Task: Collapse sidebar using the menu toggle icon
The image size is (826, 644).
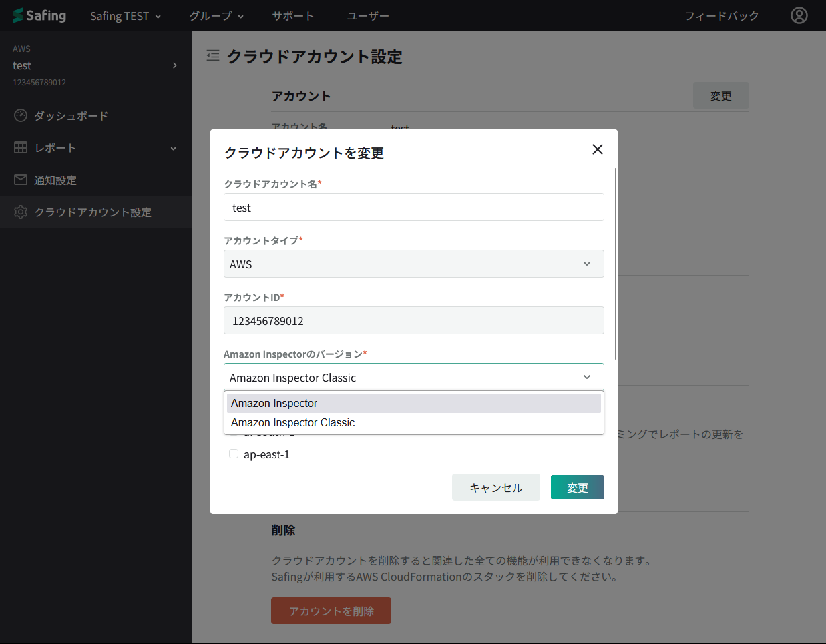Action: click(x=213, y=56)
